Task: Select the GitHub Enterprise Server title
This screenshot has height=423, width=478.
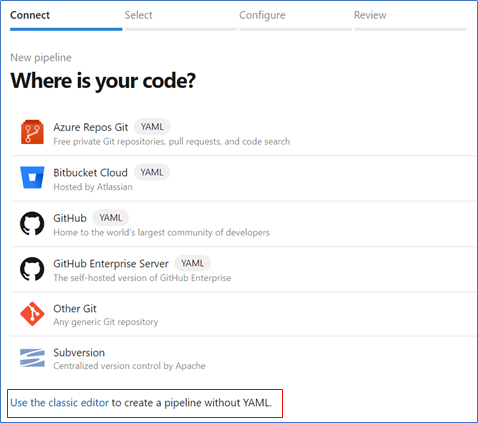Action: [111, 264]
